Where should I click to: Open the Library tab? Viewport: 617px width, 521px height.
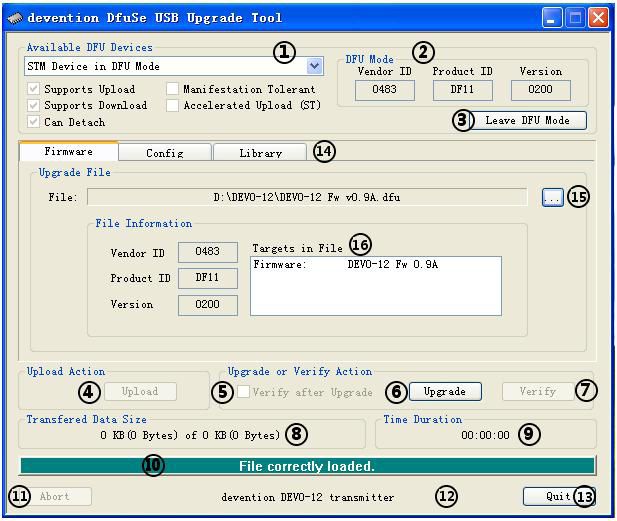pyautogui.click(x=260, y=153)
